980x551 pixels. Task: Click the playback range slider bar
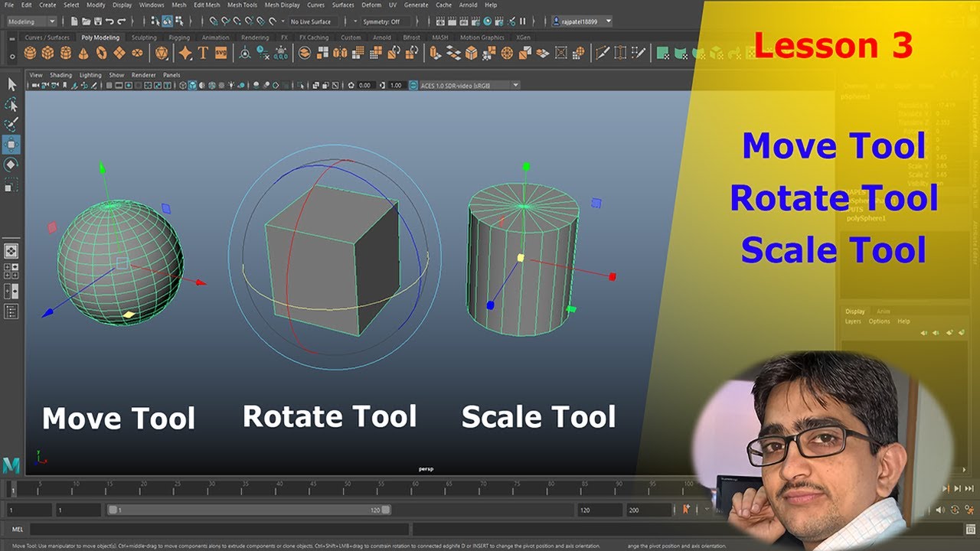coord(249,510)
